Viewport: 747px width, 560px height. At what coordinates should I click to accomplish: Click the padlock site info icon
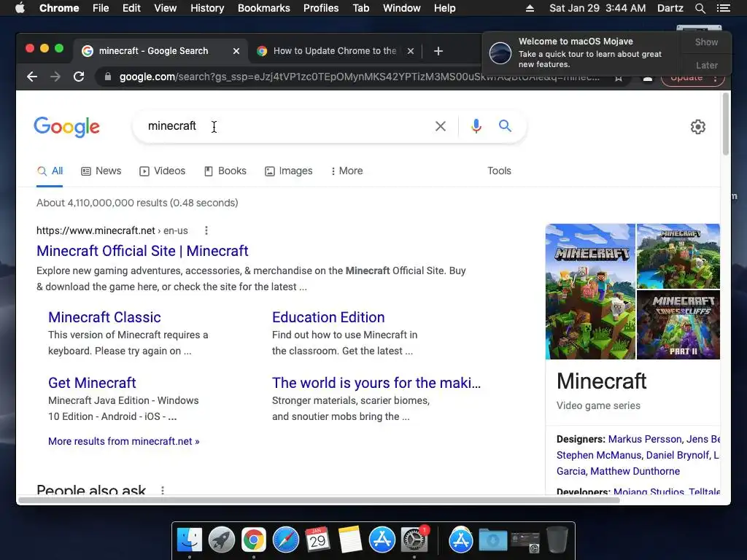click(108, 76)
